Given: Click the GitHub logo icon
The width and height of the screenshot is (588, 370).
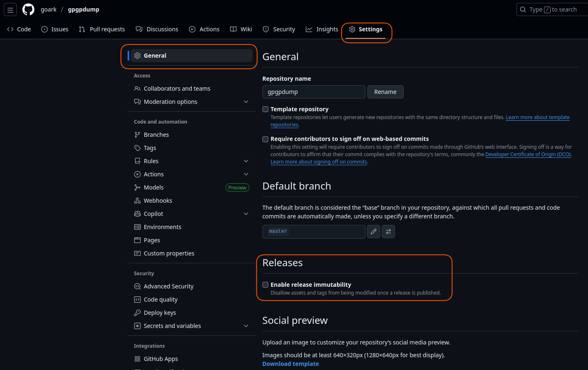Looking at the screenshot, I should tap(28, 9).
